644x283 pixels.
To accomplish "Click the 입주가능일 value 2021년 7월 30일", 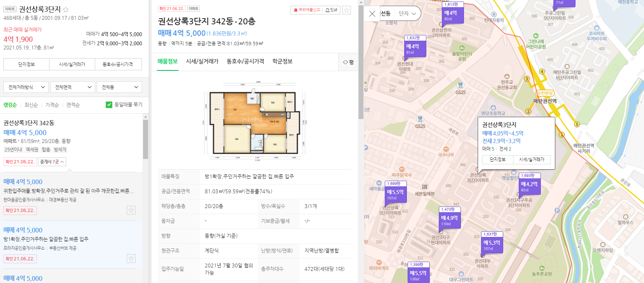I will [x=229, y=269].
